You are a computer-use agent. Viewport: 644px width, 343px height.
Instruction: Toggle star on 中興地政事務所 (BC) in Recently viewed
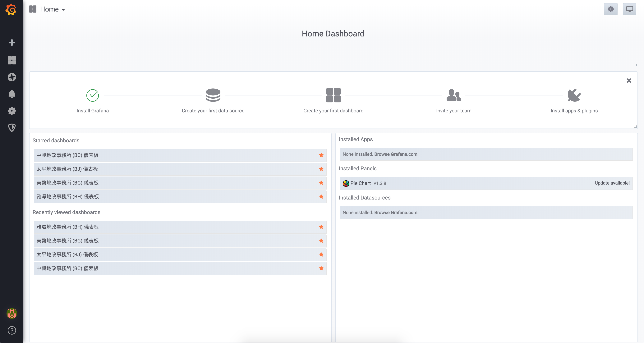321,268
